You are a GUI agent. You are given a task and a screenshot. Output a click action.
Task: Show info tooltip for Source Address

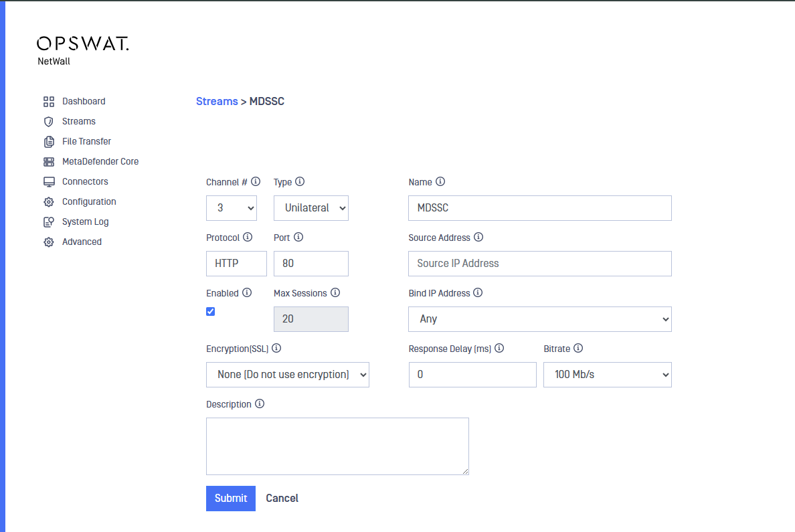478,237
